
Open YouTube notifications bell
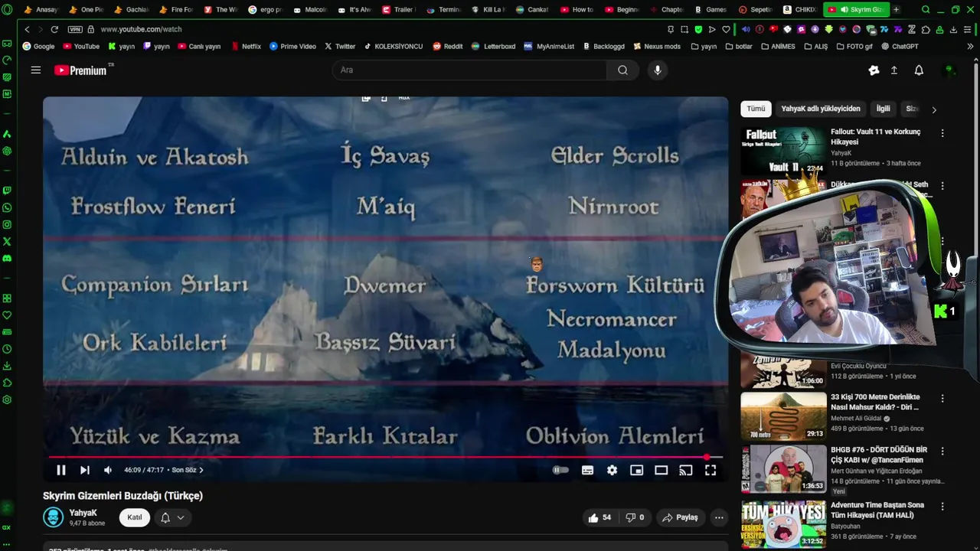tap(919, 70)
